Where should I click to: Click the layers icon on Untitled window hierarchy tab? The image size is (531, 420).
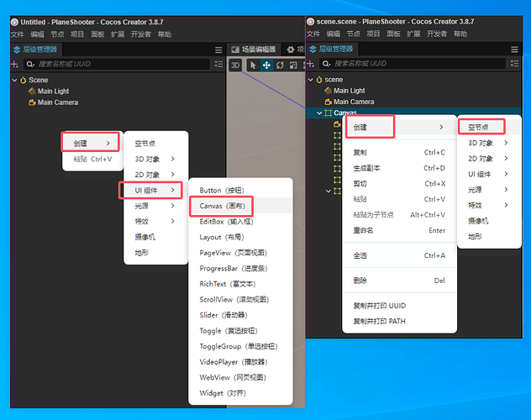[17, 50]
